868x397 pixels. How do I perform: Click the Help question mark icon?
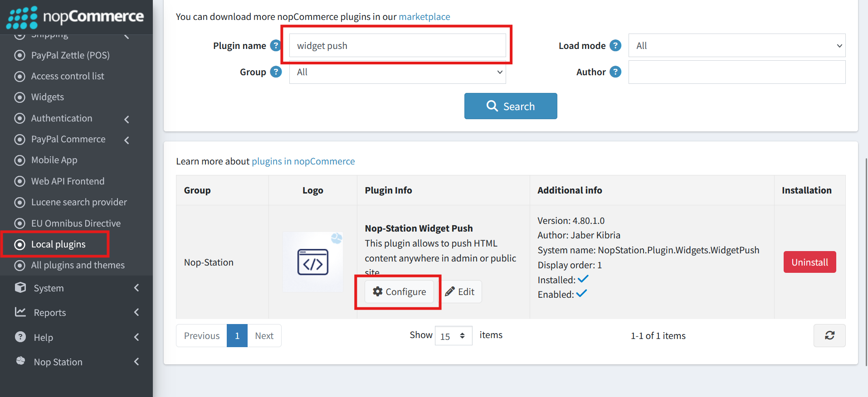20,337
